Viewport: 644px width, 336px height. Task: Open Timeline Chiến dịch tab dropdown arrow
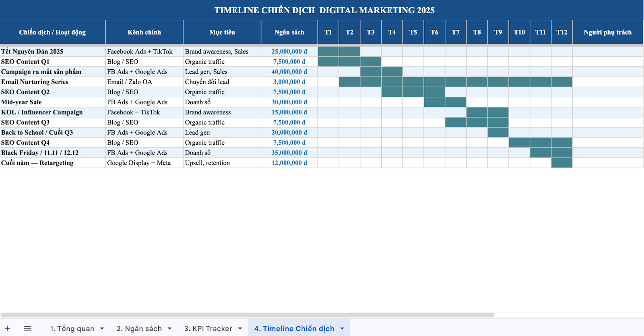(342, 329)
